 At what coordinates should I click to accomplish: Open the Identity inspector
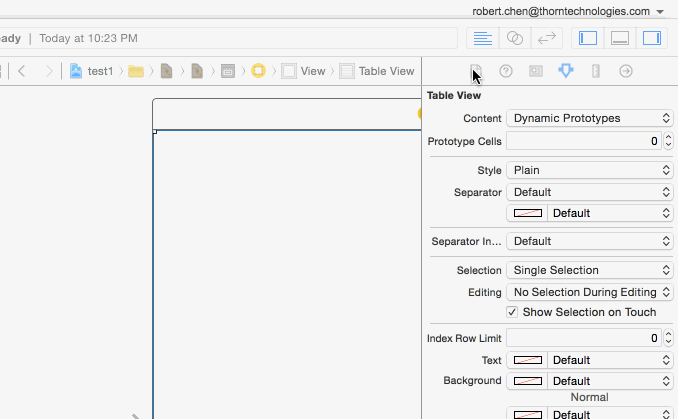536,71
